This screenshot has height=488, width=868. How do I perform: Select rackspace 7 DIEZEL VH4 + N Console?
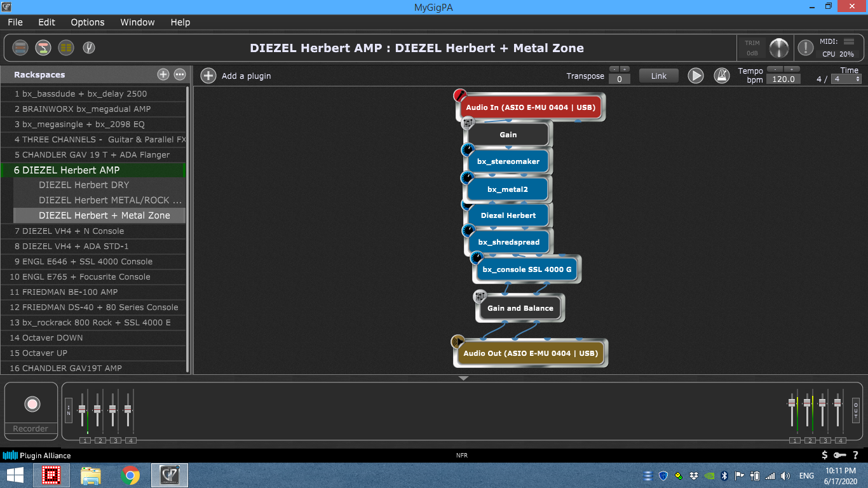69,231
